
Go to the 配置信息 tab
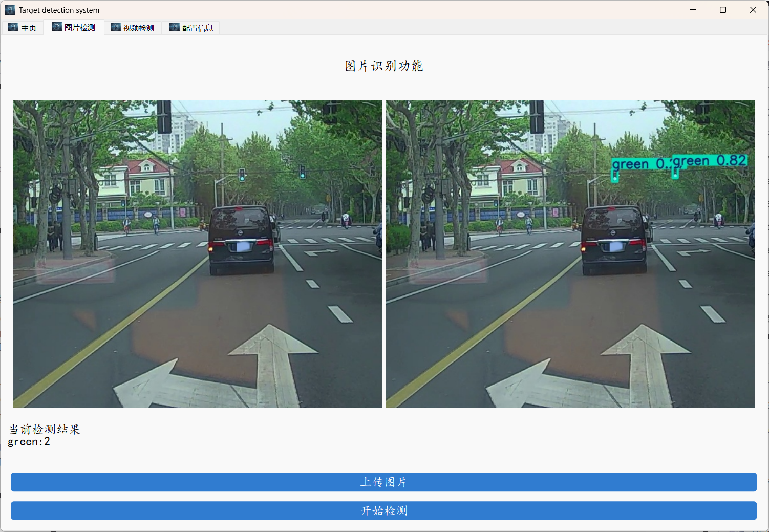click(x=191, y=28)
